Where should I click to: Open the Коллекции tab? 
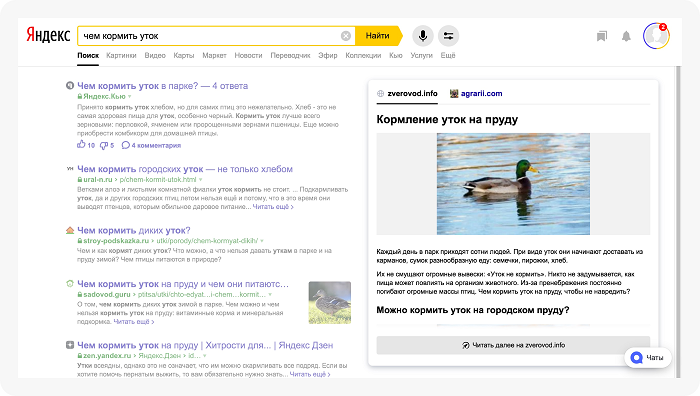point(363,55)
